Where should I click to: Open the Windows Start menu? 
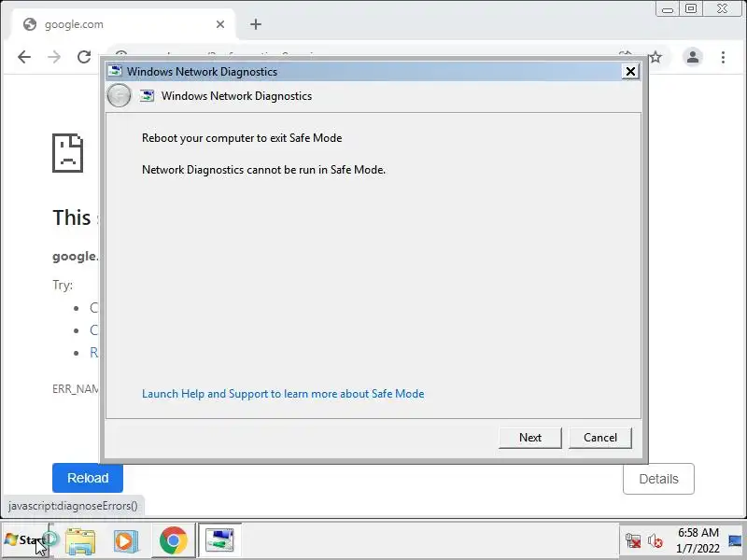[25, 540]
